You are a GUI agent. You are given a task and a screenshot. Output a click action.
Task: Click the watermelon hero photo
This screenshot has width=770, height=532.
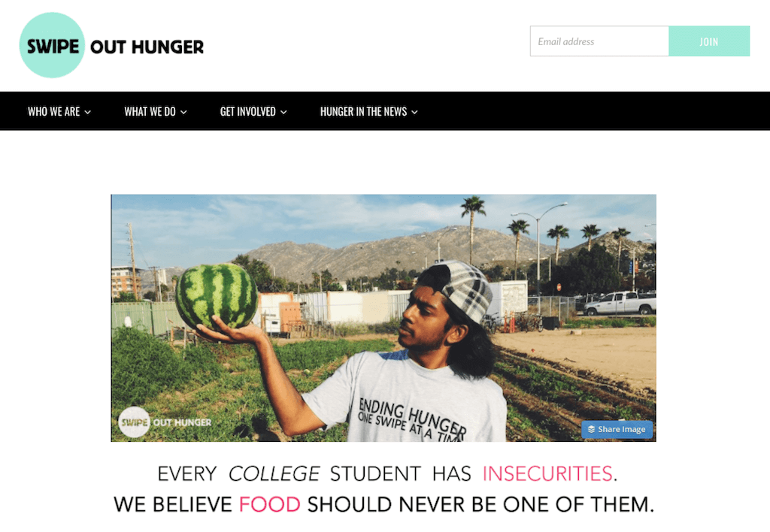click(383, 318)
